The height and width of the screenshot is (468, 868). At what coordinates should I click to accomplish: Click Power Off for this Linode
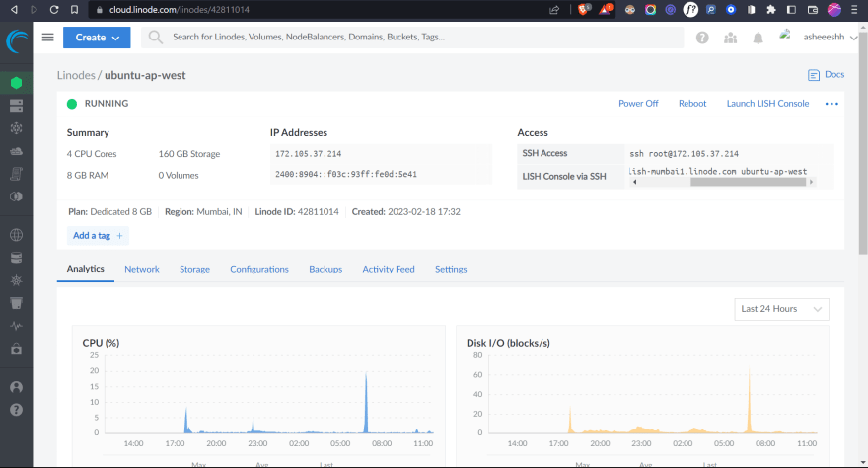point(638,103)
